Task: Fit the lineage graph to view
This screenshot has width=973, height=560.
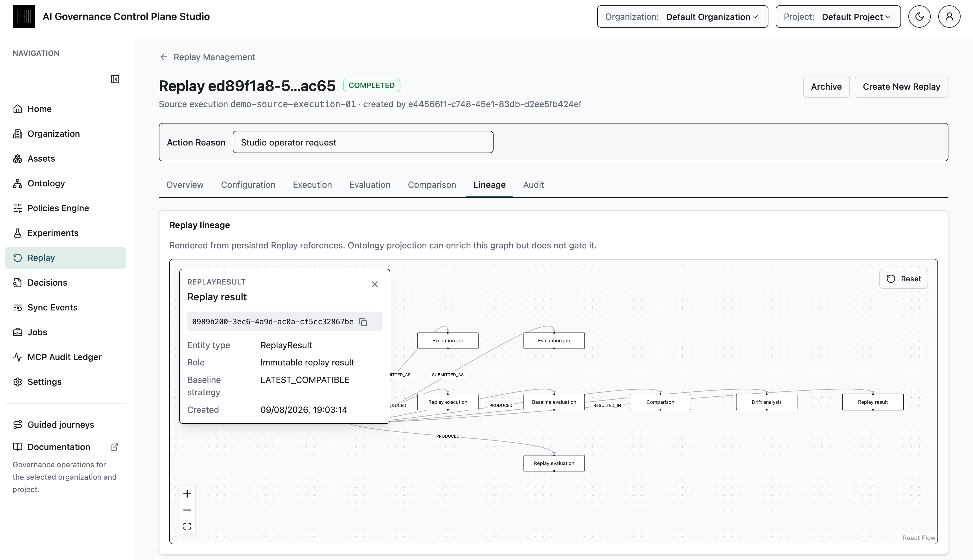Action: (x=187, y=526)
